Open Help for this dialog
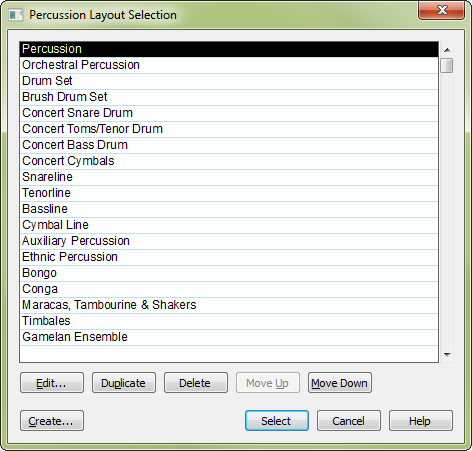This screenshot has height=451, width=472. [x=421, y=421]
